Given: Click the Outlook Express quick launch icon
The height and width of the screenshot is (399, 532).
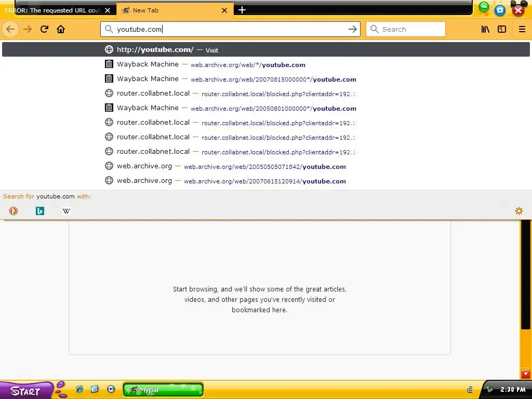Looking at the screenshot, I should (95, 389).
